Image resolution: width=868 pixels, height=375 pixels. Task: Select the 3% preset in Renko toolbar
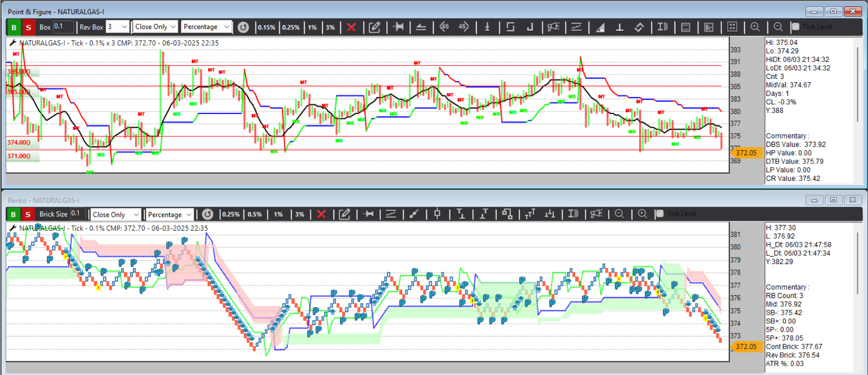299,214
